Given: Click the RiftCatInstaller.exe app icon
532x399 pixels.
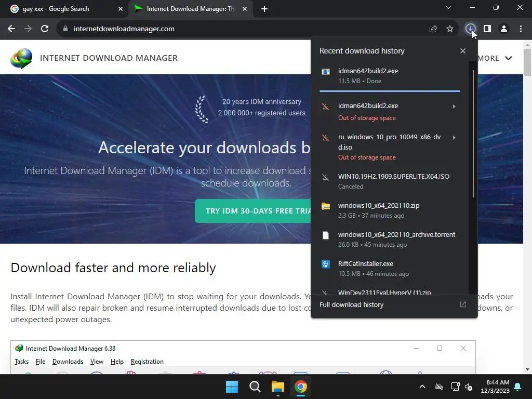Looking at the screenshot, I should (325, 264).
